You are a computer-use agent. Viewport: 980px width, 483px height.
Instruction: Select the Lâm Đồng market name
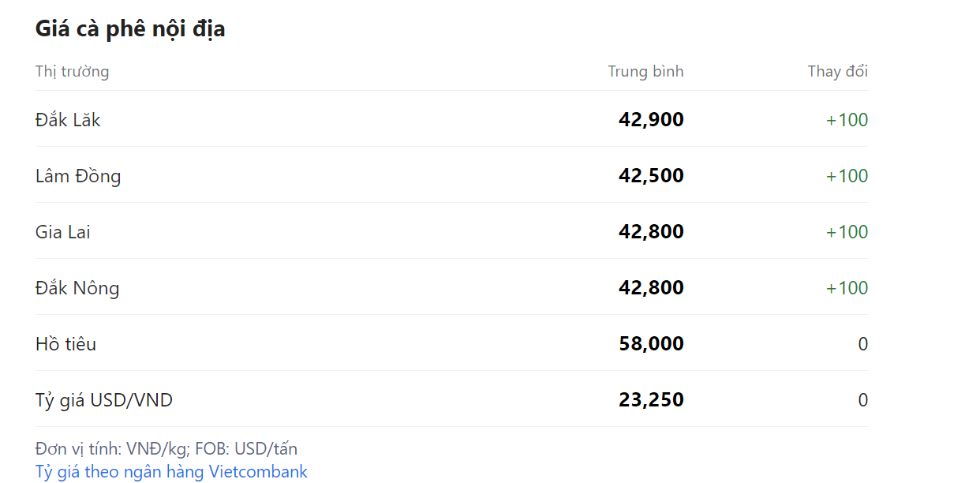[x=78, y=176]
